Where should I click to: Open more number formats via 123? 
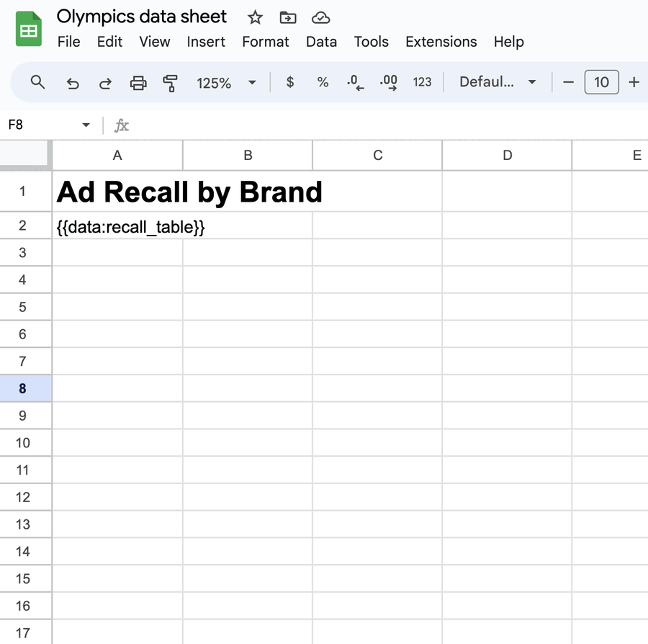coord(422,82)
